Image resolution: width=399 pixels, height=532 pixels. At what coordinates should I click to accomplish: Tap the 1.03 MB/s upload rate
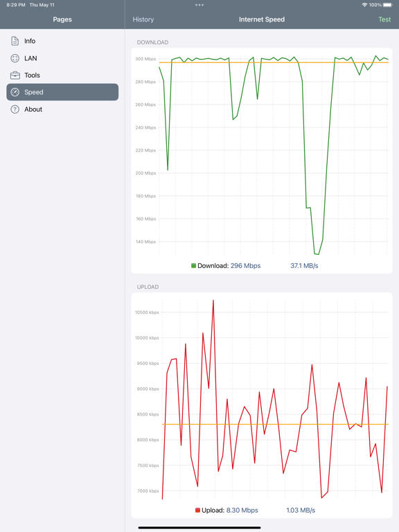point(301,511)
